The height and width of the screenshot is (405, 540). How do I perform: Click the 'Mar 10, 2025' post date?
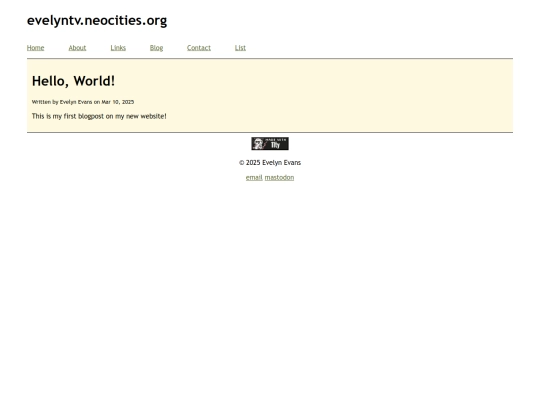[117, 102]
